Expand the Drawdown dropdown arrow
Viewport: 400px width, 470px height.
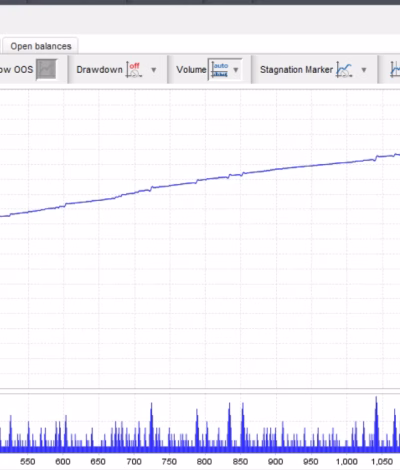(x=154, y=70)
